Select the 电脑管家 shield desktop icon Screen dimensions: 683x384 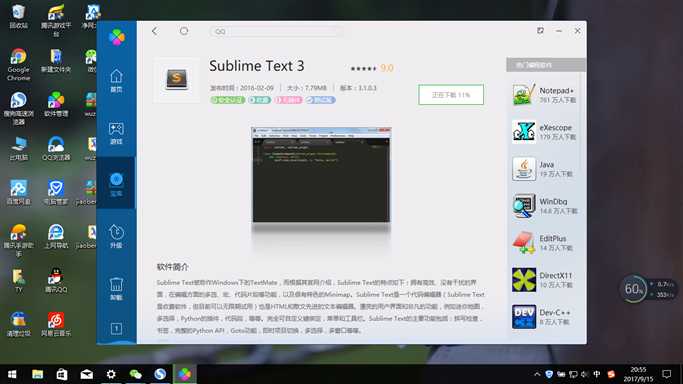coord(56,192)
